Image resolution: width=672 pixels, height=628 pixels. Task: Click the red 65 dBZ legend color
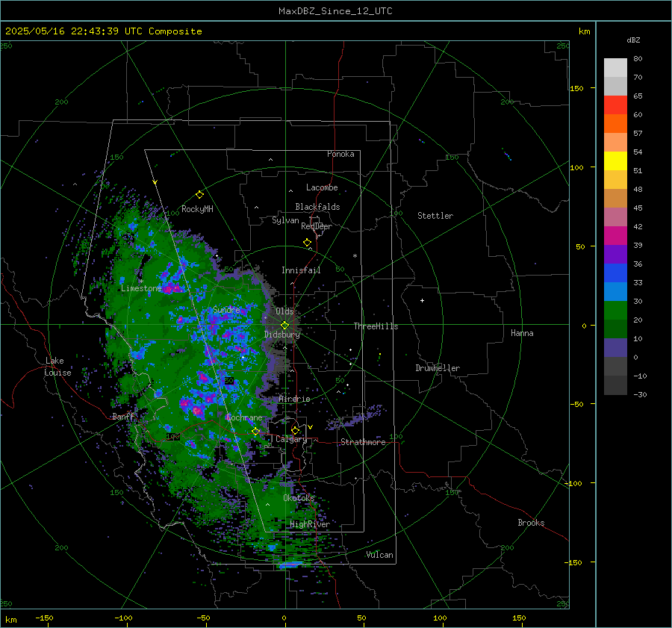(x=615, y=105)
